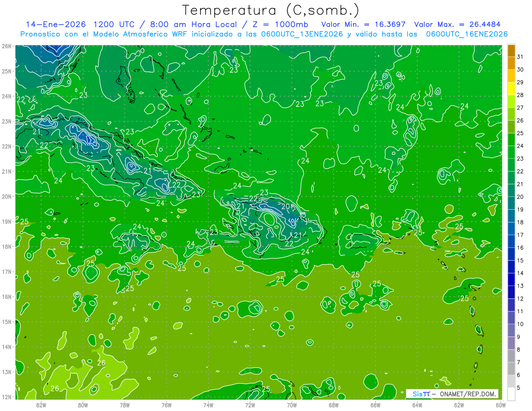Click the "13N" latitude axis label

(7, 372)
